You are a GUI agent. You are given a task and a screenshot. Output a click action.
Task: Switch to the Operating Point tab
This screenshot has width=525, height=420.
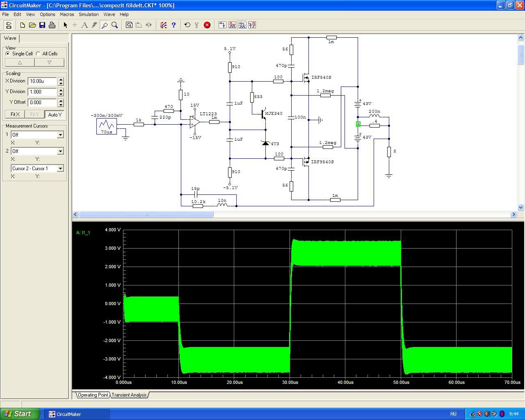click(93, 395)
